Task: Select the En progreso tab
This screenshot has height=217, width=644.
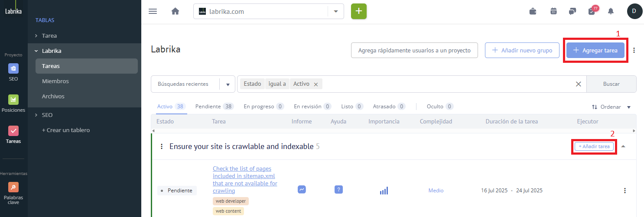Action: coord(263,107)
